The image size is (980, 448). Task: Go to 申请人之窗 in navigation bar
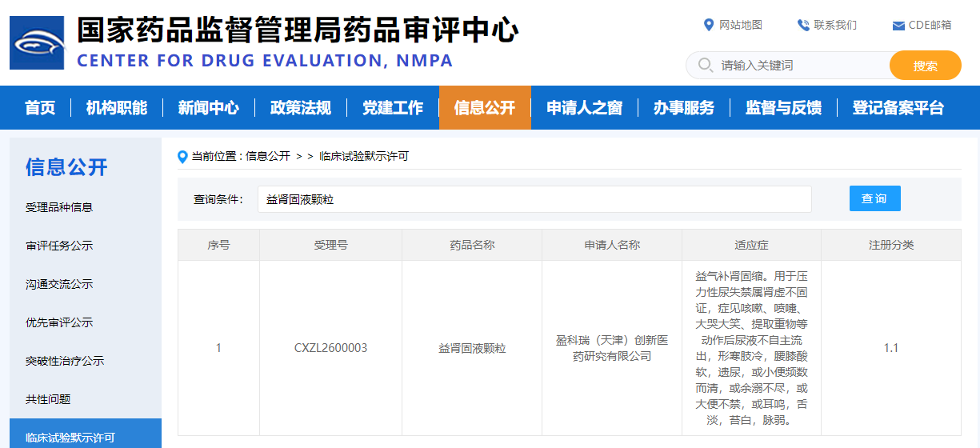584,108
